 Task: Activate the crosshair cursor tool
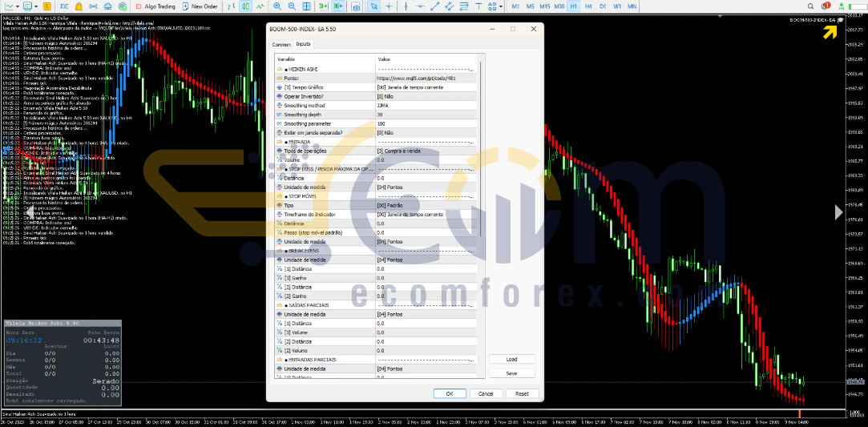390,6
